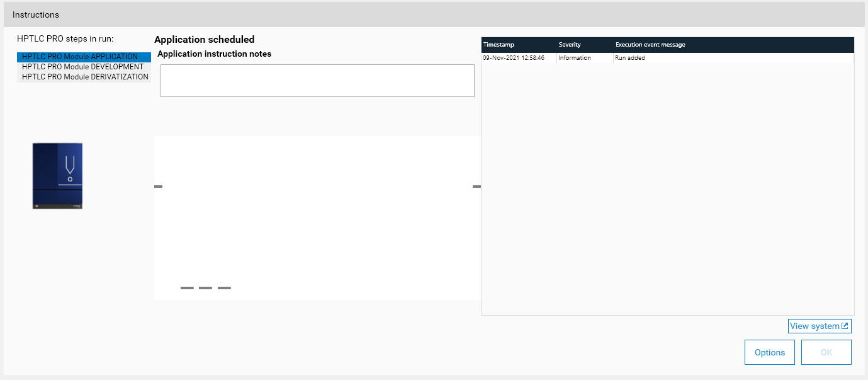Click the Severity column header

(x=570, y=45)
